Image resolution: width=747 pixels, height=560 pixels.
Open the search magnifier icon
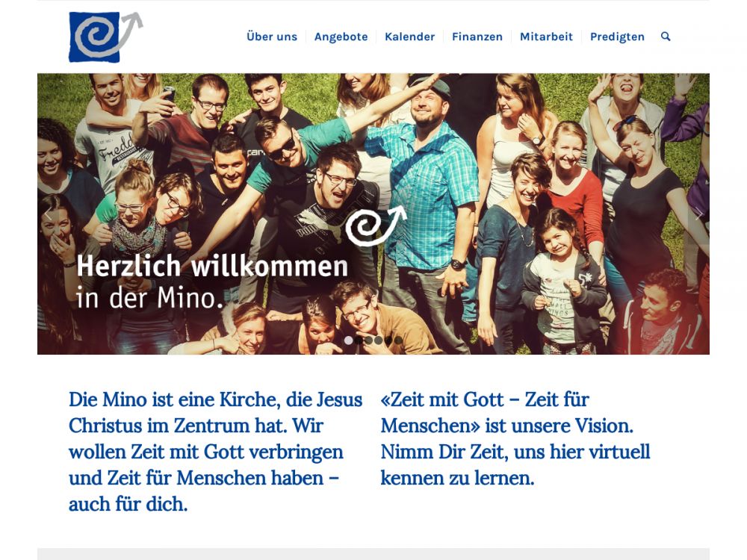[666, 37]
